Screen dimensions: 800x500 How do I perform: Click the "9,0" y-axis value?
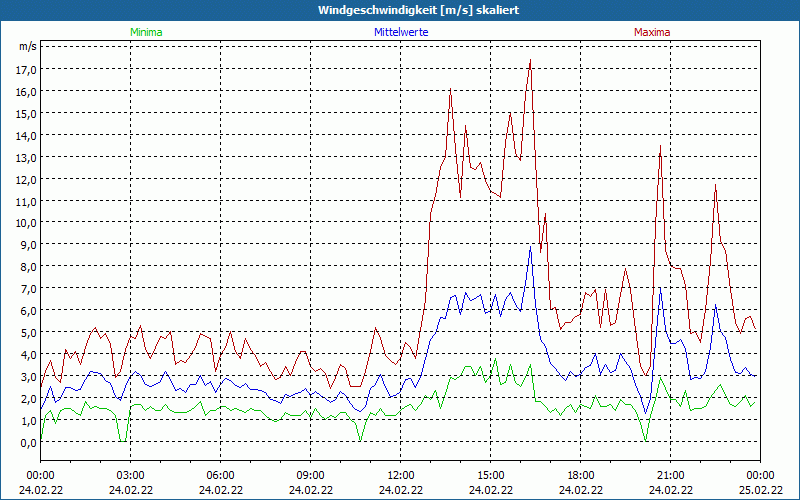point(29,244)
